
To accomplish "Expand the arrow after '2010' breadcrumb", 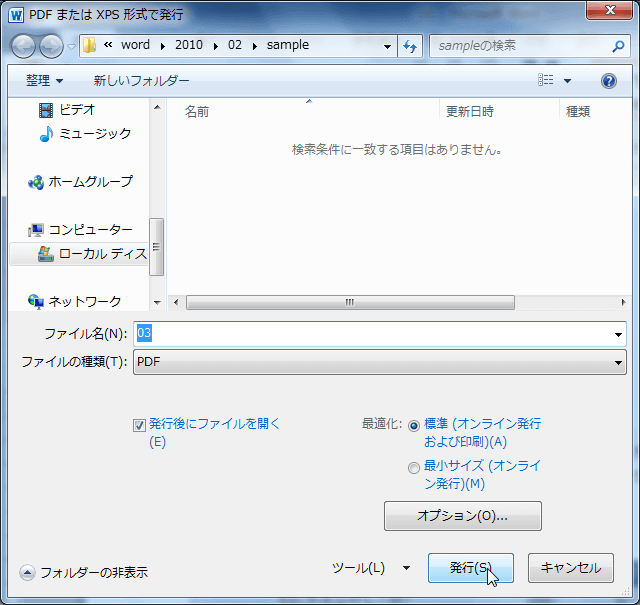I will (x=216, y=46).
